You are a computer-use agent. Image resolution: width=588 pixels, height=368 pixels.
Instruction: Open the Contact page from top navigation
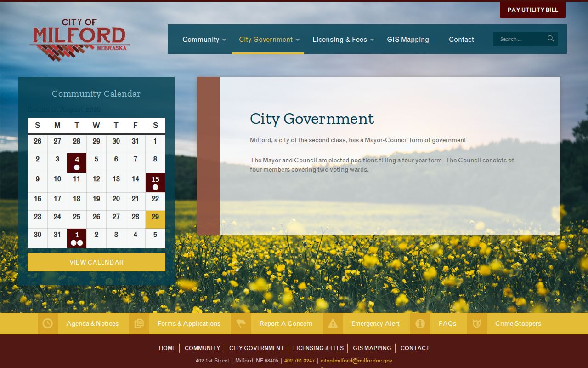click(x=461, y=40)
